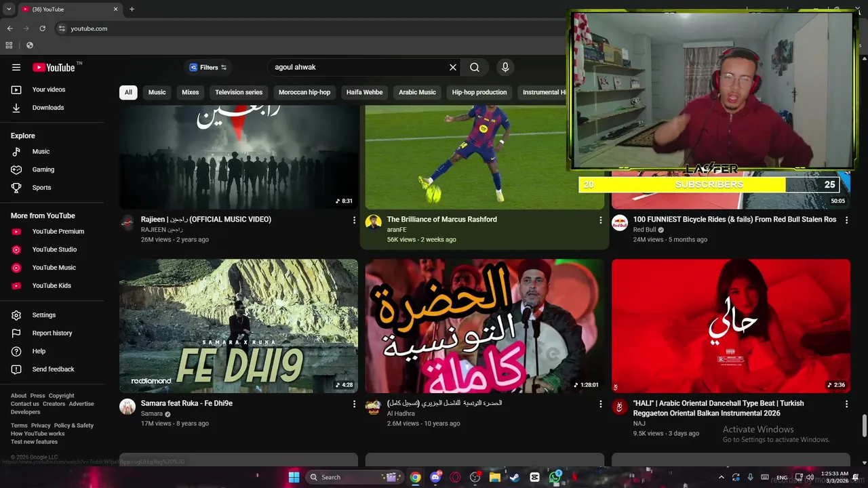Click the Red Bull channel avatar

(620, 223)
